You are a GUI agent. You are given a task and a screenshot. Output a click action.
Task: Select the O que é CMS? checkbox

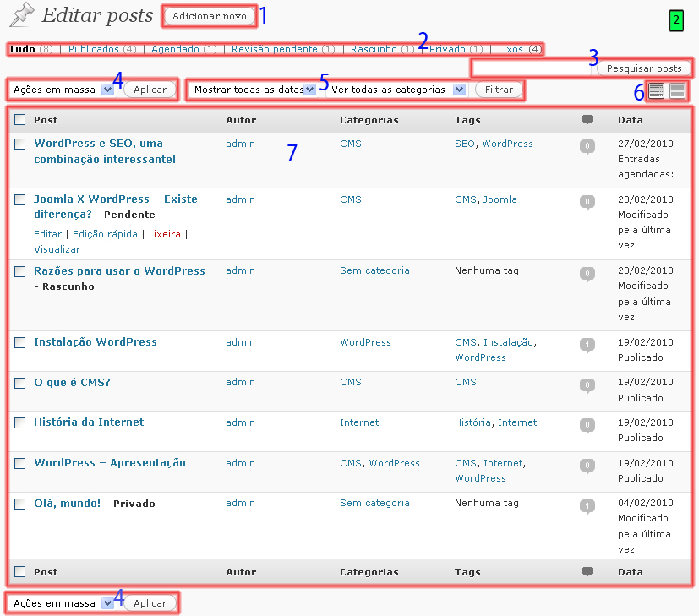tap(20, 383)
